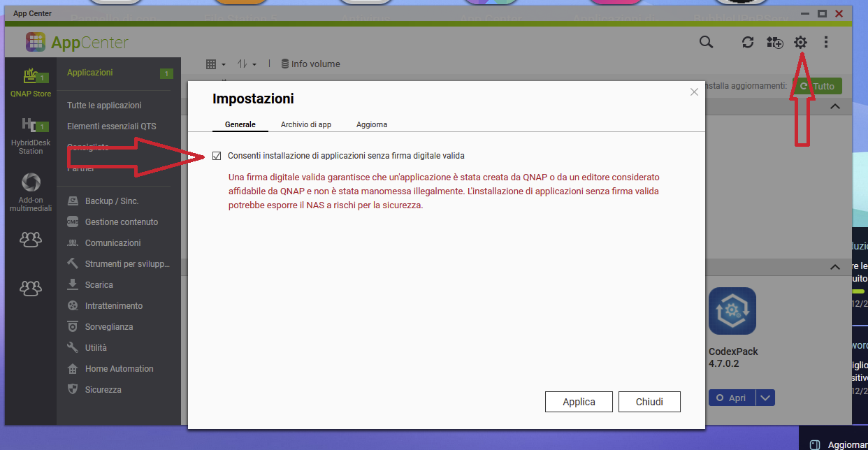Click the refresh icon in App Center header
Image resolution: width=868 pixels, height=450 pixels.
(748, 43)
